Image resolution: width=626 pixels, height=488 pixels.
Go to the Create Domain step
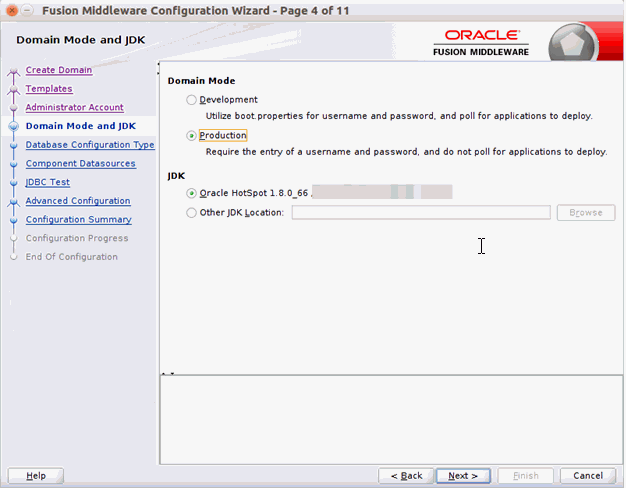(59, 70)
